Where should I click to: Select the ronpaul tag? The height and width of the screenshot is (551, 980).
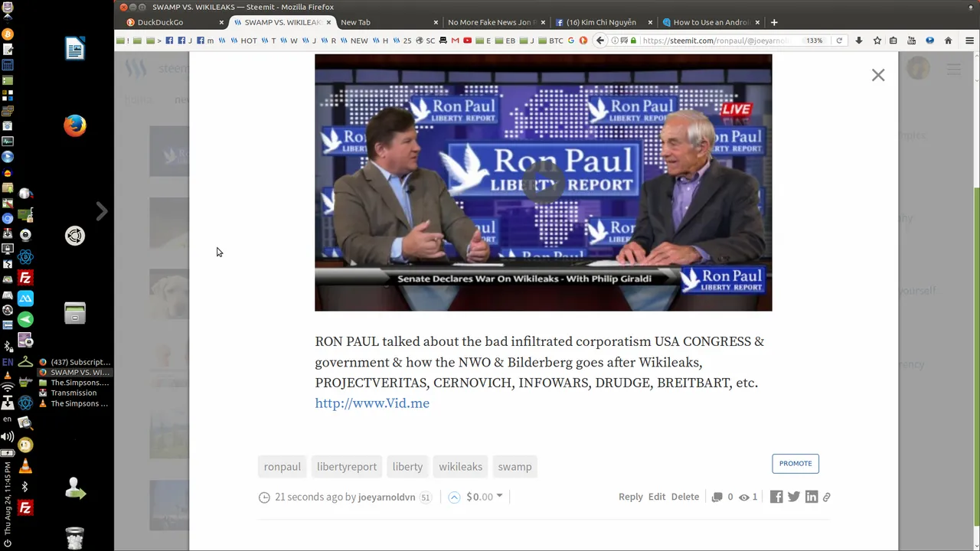coord(282,467)
